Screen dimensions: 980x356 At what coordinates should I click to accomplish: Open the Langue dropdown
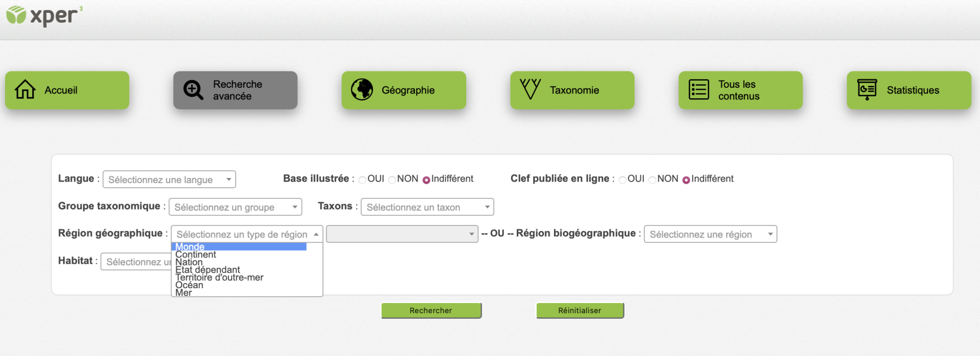click(x=169, y=180)
